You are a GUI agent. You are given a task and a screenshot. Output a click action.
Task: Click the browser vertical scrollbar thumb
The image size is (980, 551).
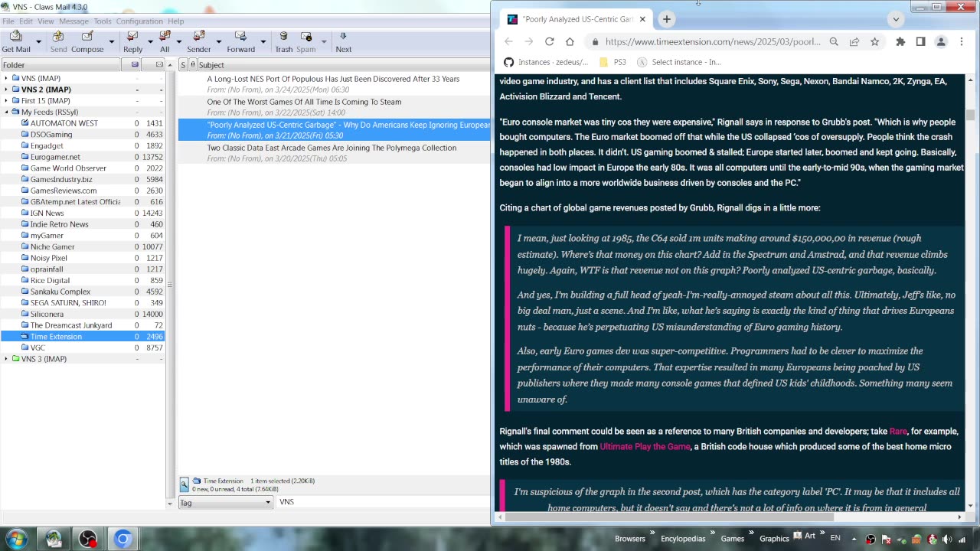[970, 115]
